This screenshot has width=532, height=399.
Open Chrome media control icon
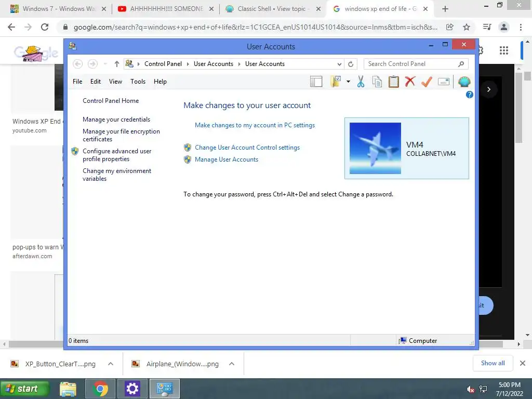tap(487, 27)
